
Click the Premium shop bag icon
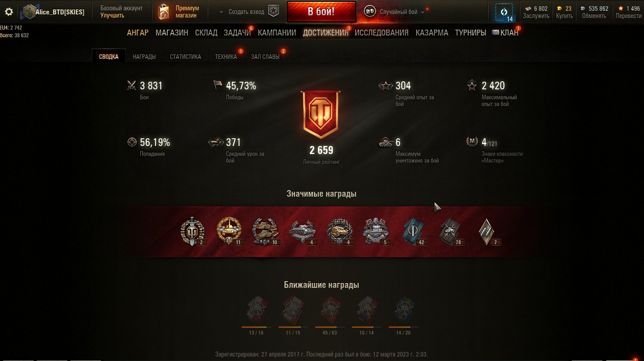point(164,12)
